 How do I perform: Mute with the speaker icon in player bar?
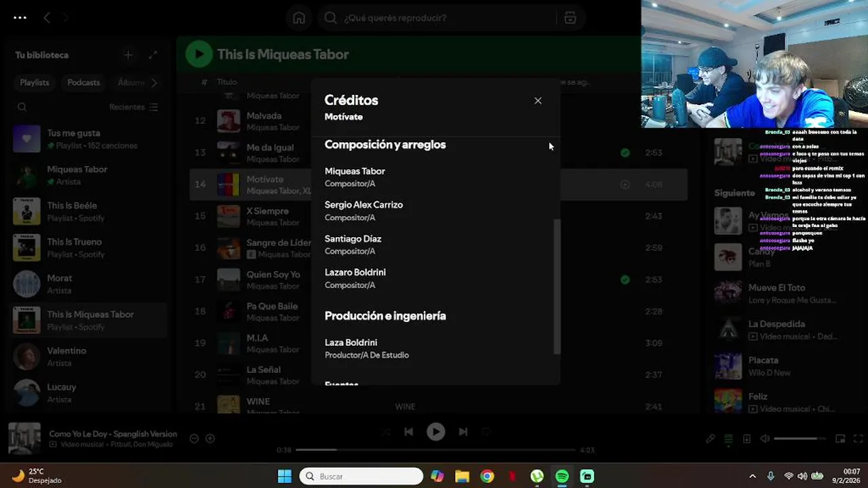click(x=765, y=439)
